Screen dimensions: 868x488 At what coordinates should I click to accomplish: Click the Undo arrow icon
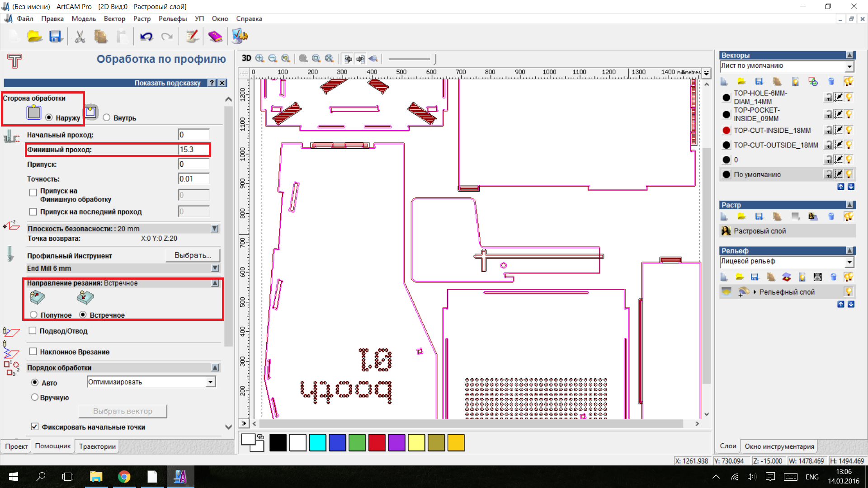[146, 37]
